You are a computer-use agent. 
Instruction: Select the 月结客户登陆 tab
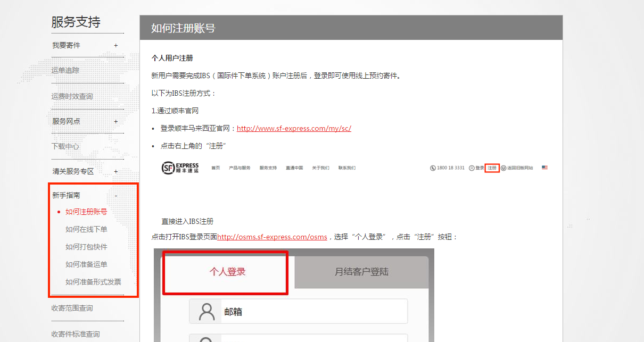(361, 272)
